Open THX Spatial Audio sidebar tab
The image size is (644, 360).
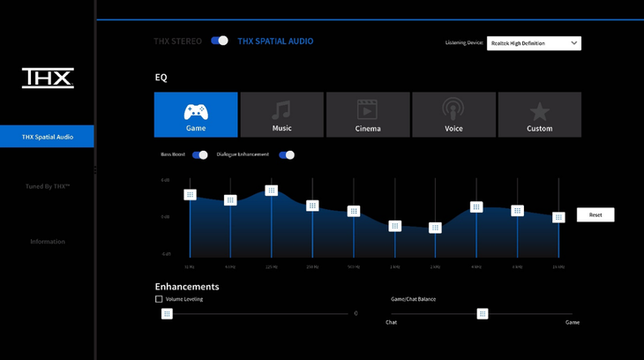[48, 137]
